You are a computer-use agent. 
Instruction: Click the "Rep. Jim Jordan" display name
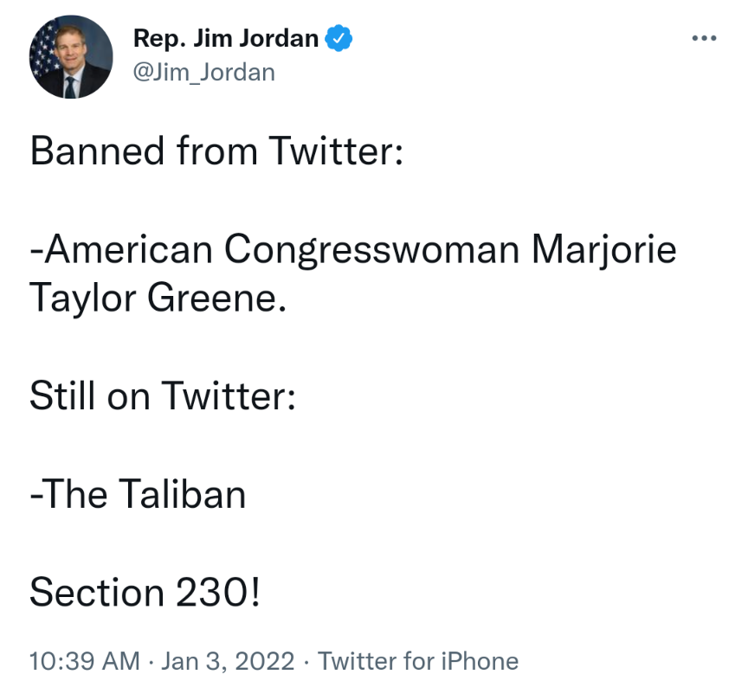pyautogui.click(x=225, y=39)
